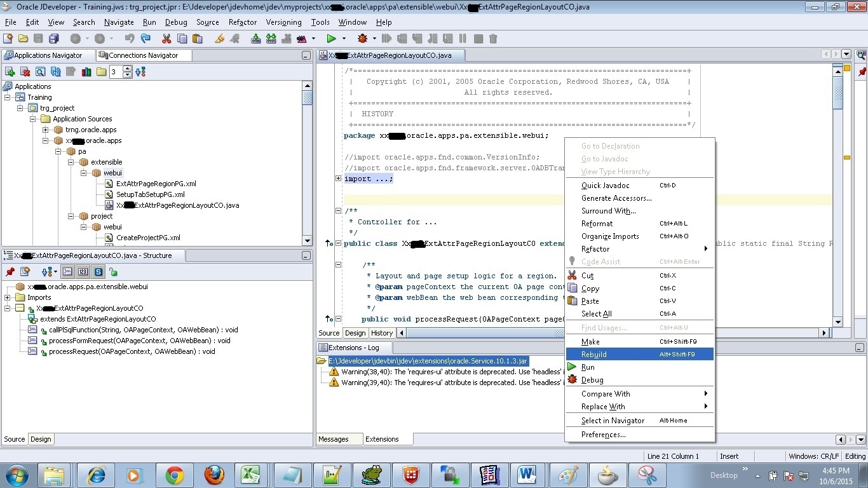Toggle the green lock access filter in Structure
Viewport: 868px width, 488px height.
coord(114,272)
